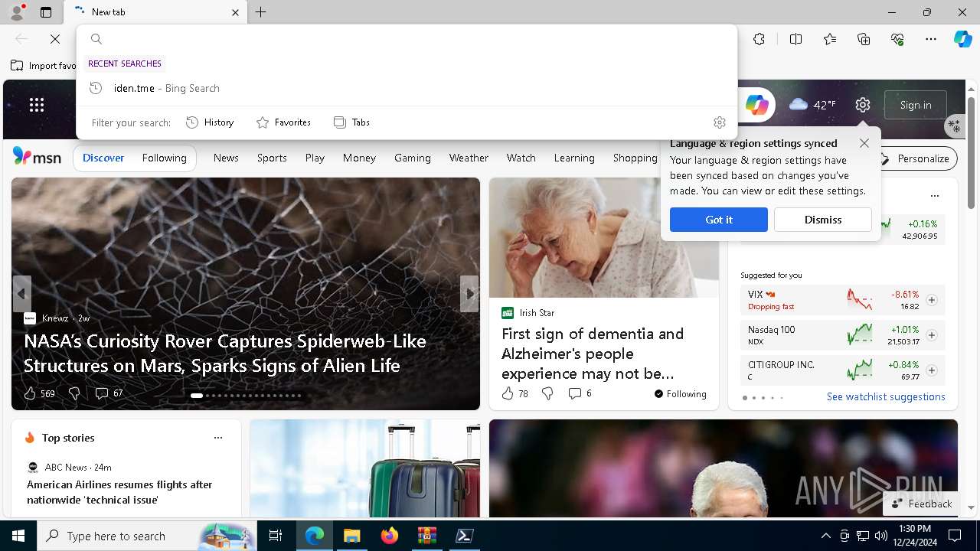Click the Got it button
Viewport: 980px width, 551px height.
[x=719, y=220]
